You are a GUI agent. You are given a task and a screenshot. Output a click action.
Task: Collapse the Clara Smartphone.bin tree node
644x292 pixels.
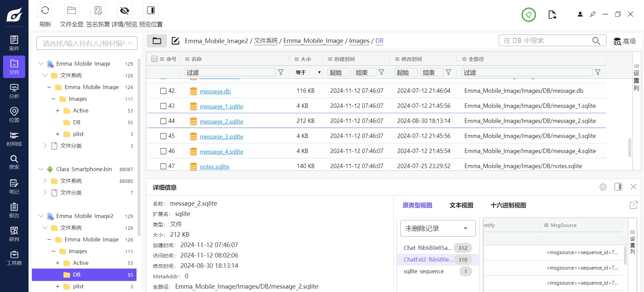click(41, 169)
